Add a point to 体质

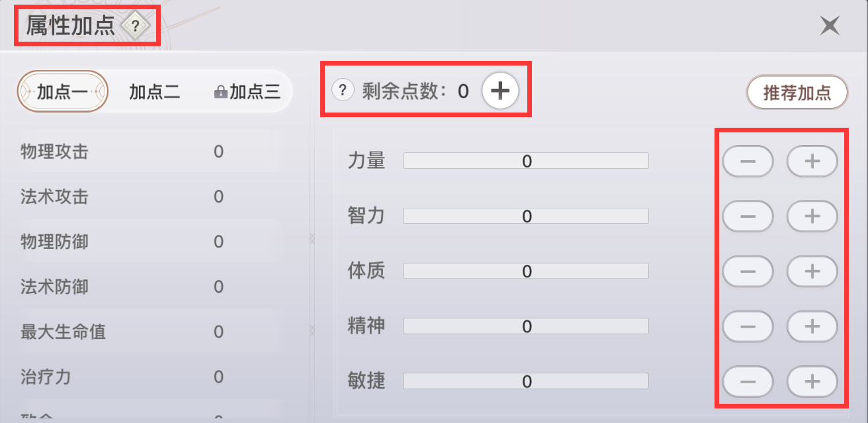(812, 271)
